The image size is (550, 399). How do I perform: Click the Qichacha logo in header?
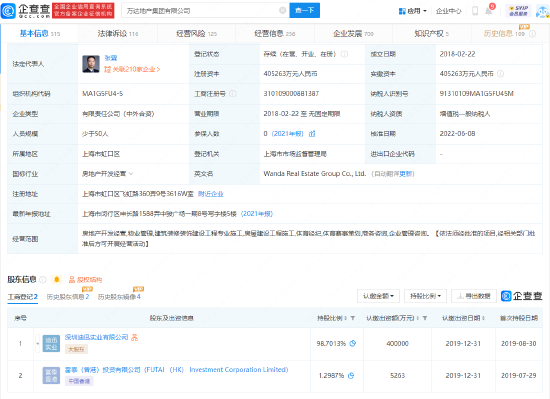[25, 11]
